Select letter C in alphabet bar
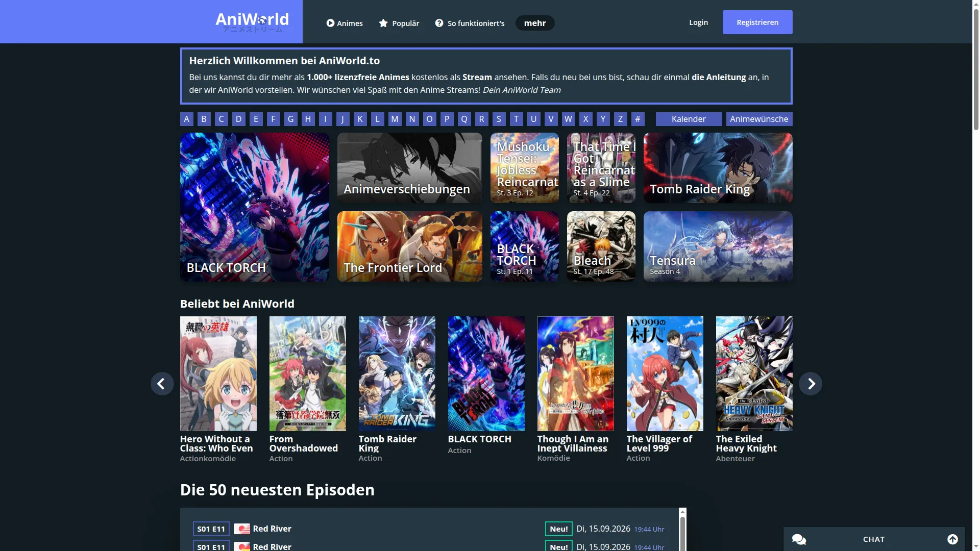This screenshot has width=980, height=551. (x=222, y=119)
